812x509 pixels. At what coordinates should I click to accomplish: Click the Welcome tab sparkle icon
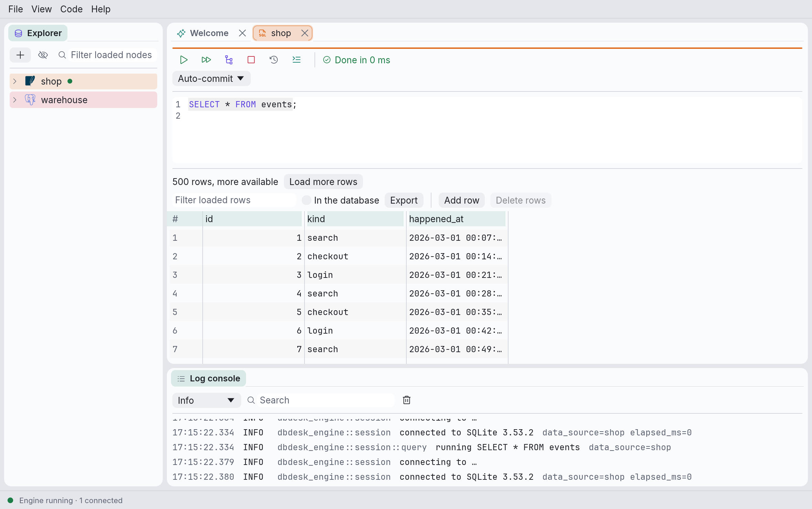181,33
